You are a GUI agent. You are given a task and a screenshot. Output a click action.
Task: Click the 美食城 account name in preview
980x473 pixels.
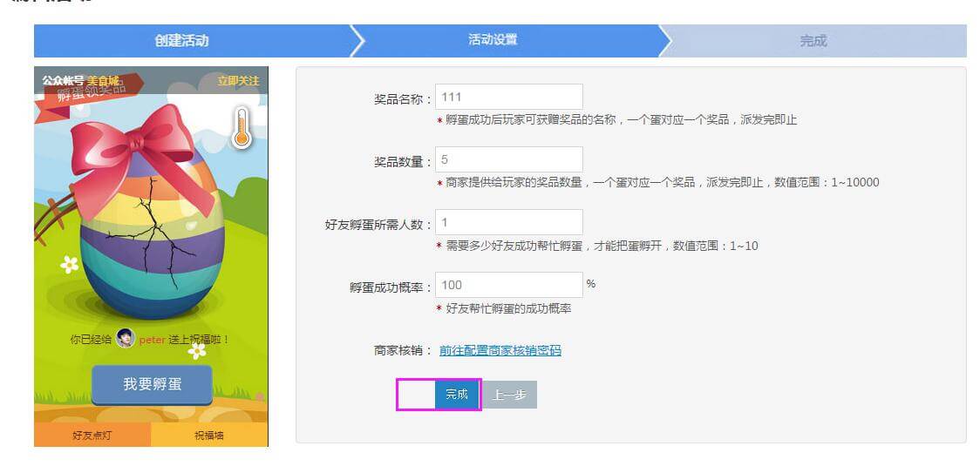(x=103, y=81)
